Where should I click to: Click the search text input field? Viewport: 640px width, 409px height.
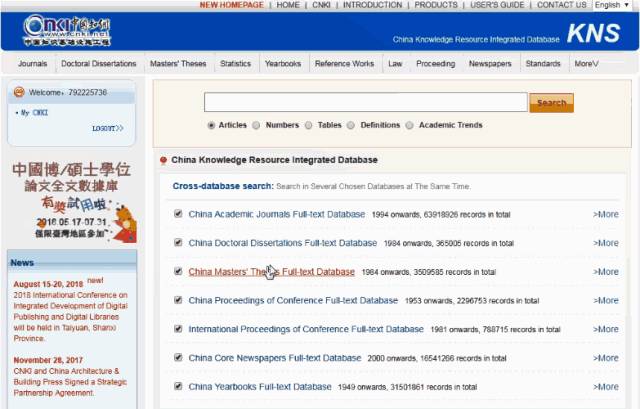tap(365, 102)
